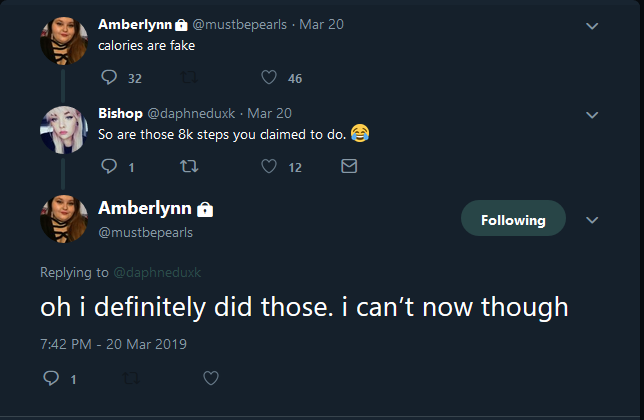Image resolution: width=644 pixels, height=420 pixels.
Task: Open the @daphneduxk link in "Replying to"
Action: 157,272
